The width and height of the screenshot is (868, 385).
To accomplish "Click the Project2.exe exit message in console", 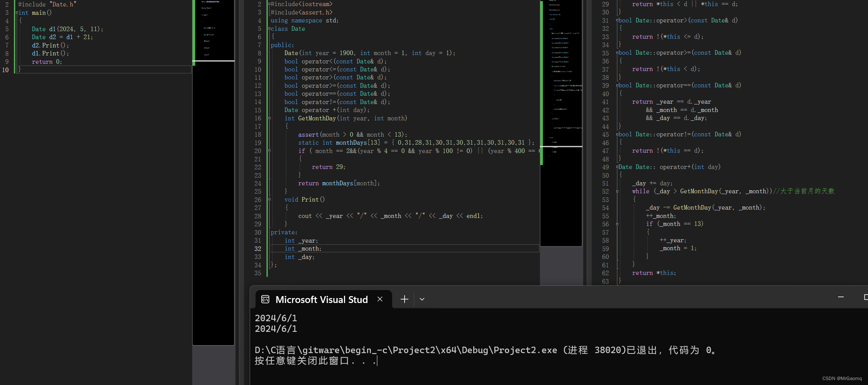I will tap(485, 350).
